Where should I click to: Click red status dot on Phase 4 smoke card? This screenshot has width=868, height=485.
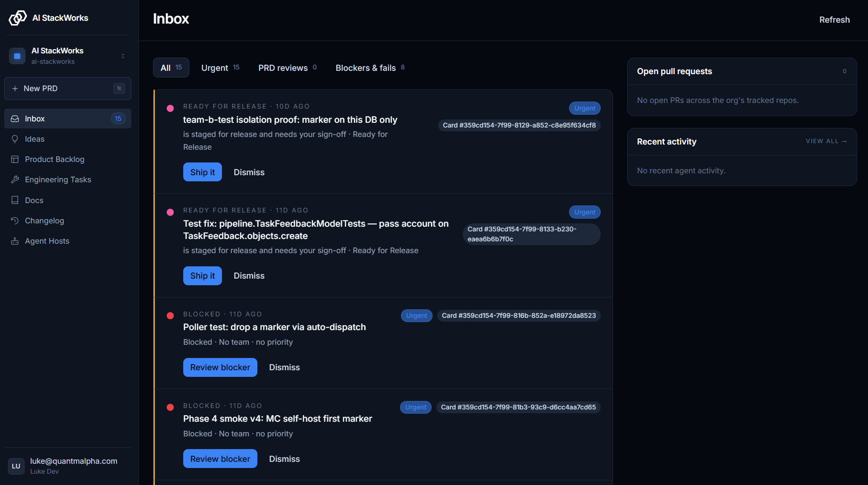170,407
